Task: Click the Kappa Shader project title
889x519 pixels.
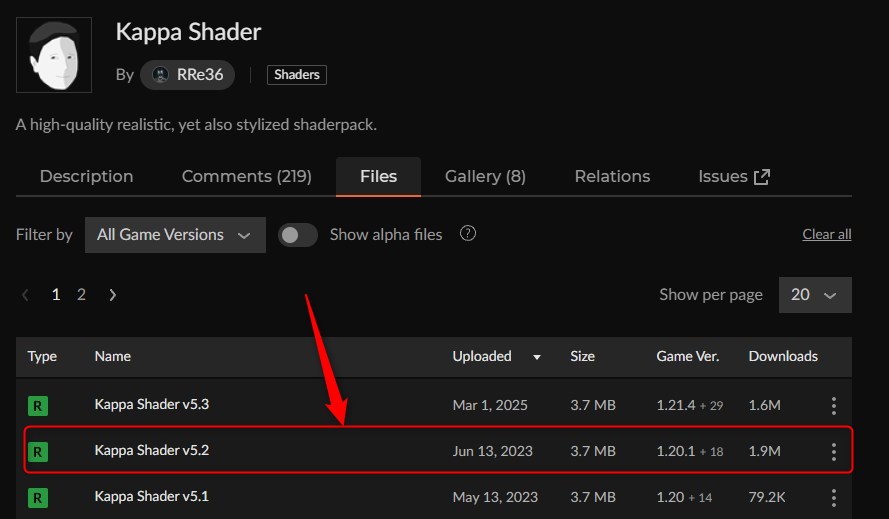Action: [x=188, y=32]
